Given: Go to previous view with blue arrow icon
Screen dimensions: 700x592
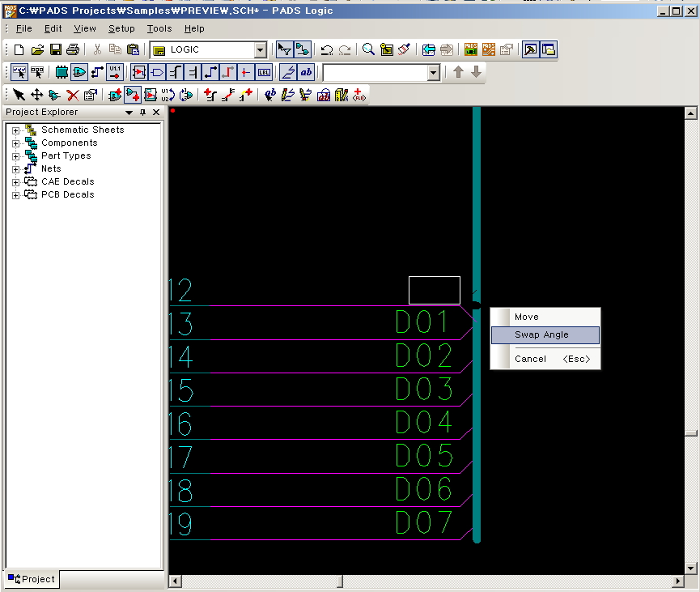Looking at the screenshot, I should [429, 49].
